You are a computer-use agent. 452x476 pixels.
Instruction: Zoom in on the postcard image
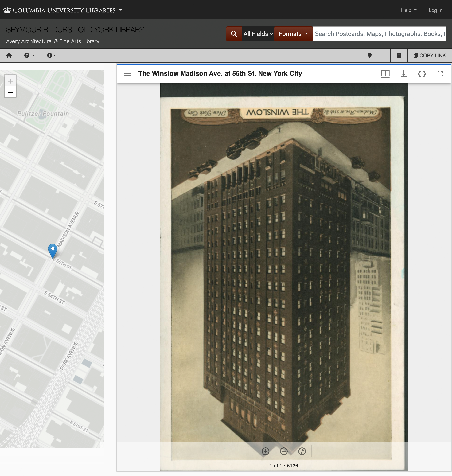pyautogui.click(x=265, y=451)
